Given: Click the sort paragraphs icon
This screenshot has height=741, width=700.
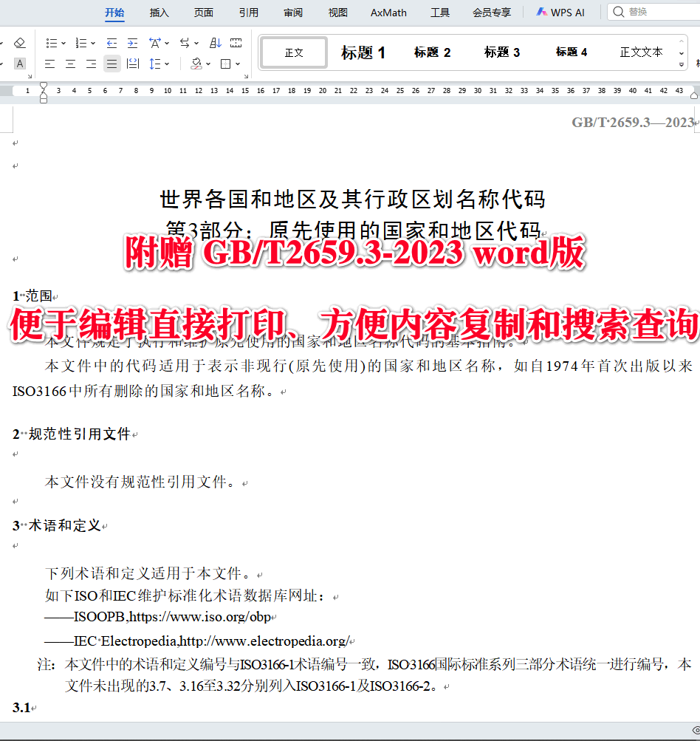Looking at the screenshot, I should click(216, 42).
